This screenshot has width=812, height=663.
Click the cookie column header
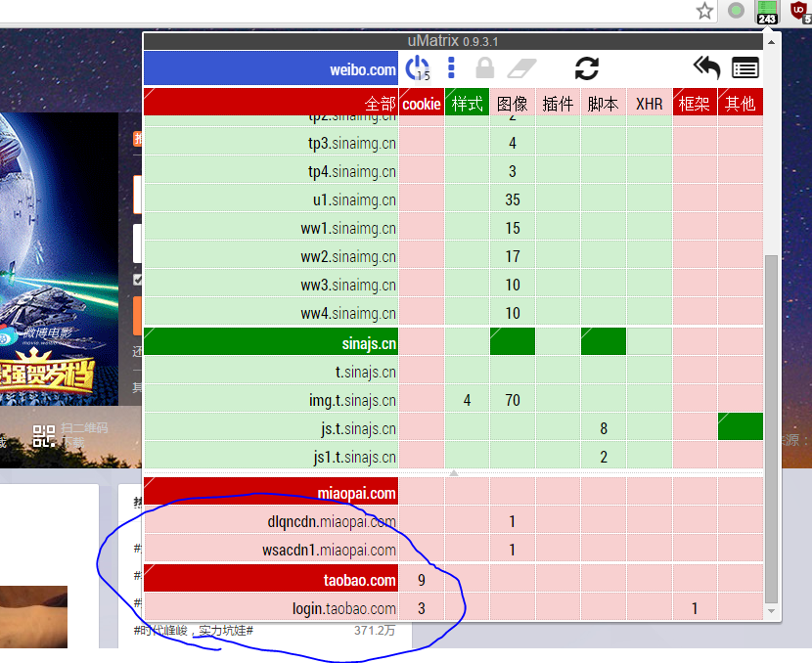pos(422,103)
